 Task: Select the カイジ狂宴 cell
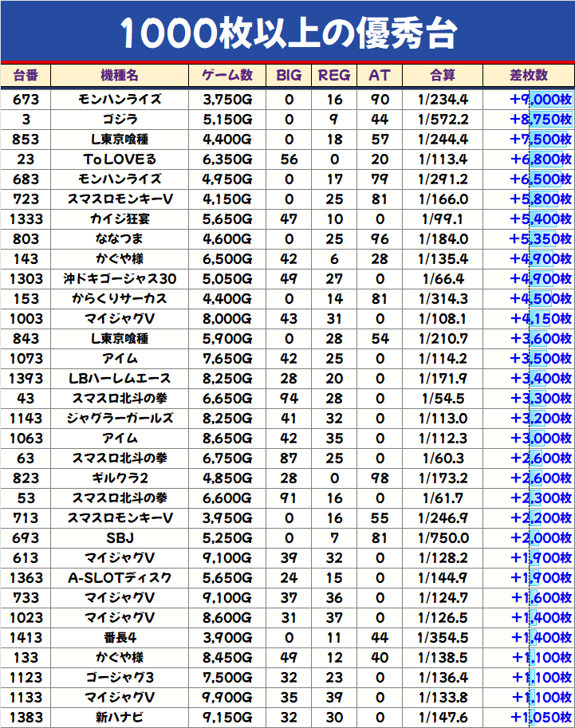click(120, 219)
